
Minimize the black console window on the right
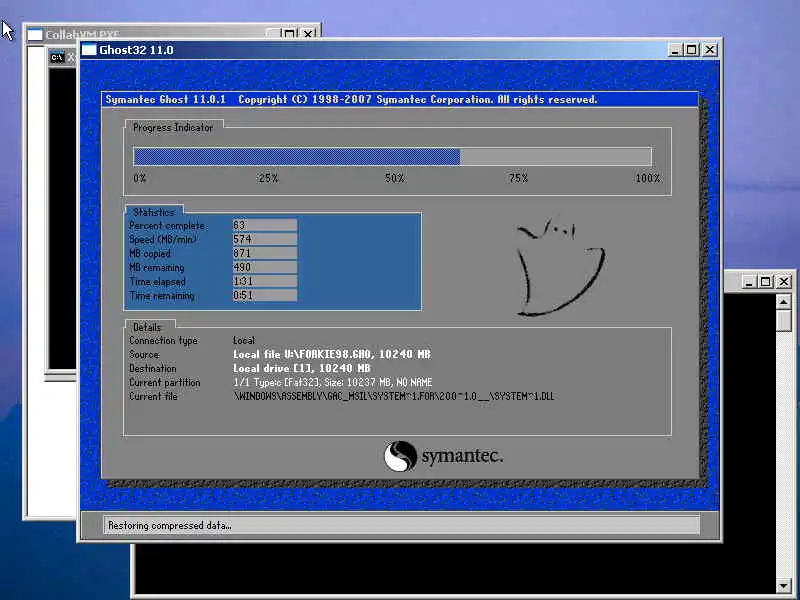748,282
